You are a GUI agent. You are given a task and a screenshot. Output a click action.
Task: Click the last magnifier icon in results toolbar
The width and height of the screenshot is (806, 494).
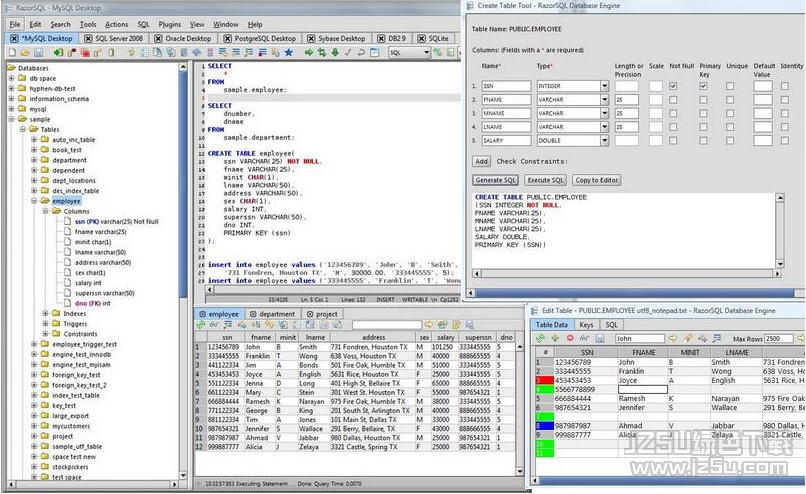pos(469,325)
